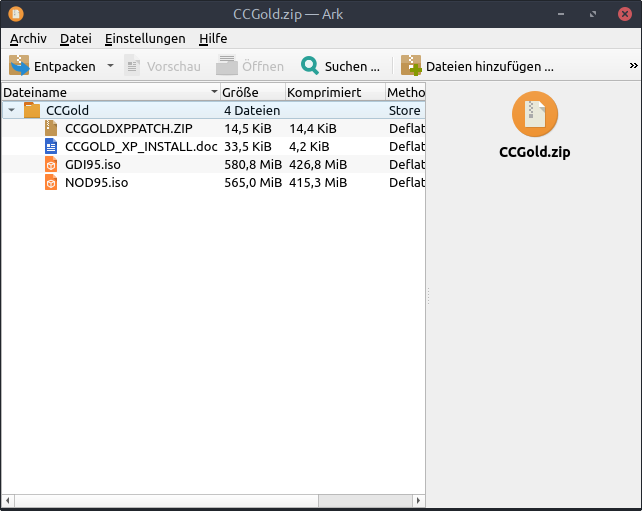Collapse the CCGold folder tree
This screenshot has width=642, height=511.
coord(11,110)
